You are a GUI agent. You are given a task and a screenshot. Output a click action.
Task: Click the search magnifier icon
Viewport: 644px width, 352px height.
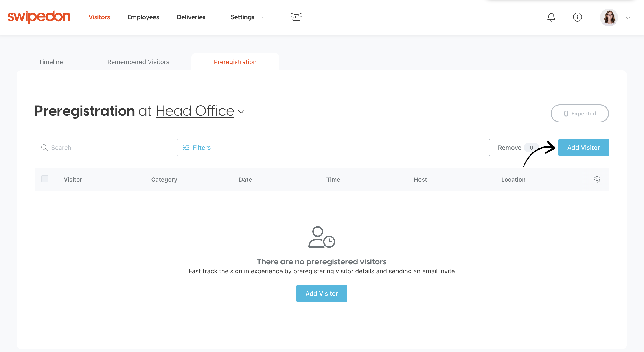pos(44,147)
